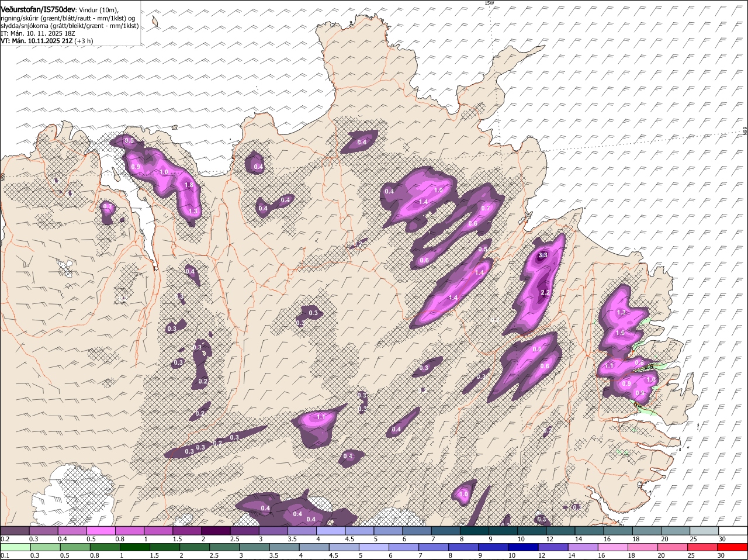Pick the 0.4 swatch in the upper snow colour bar
Image resolution: width=748 pixels, height=560 pixels.
coord(72,531)
